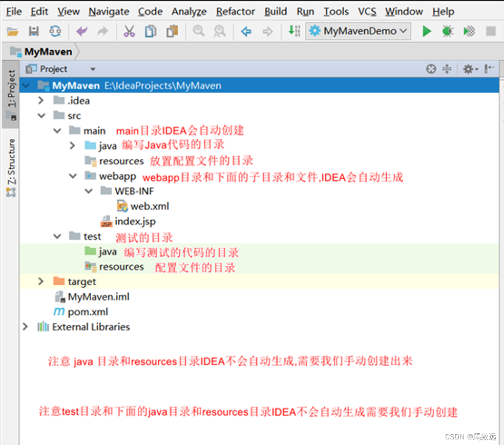504x445 pixels.
Task: Open the MyMavenDemo run configuration dropdown
Action: 358,31
